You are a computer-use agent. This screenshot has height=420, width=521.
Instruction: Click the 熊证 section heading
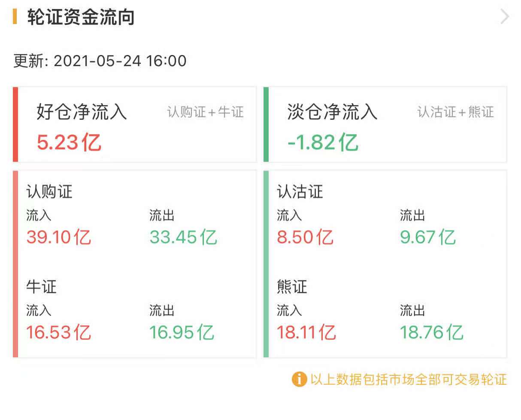point(292,287)
